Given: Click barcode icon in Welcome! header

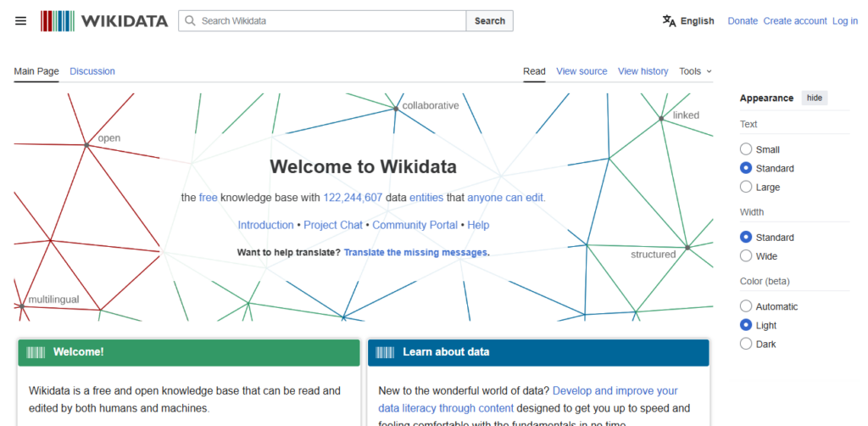Looking at the screenshot, I should [x=36, y=352].
